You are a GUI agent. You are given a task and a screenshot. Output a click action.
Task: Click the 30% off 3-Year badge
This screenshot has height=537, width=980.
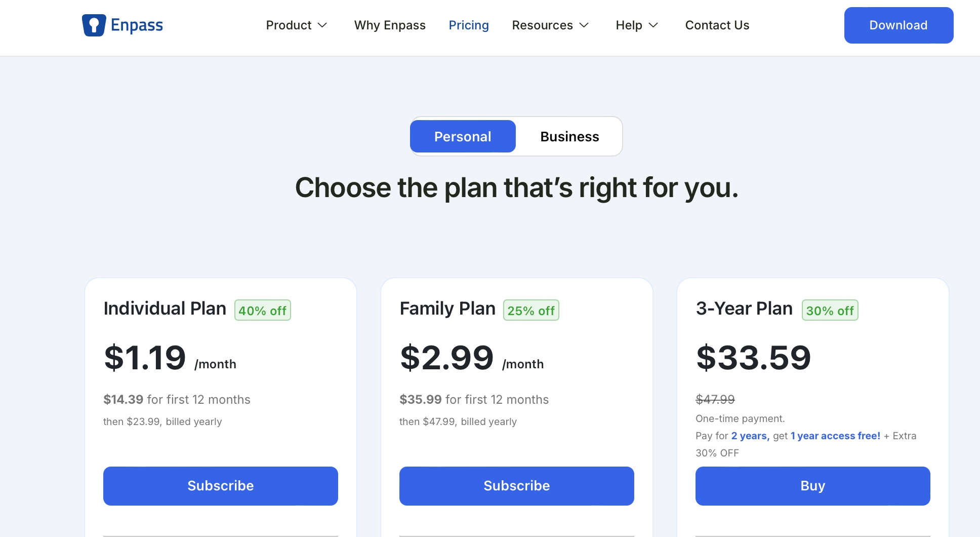click(830, 311)
